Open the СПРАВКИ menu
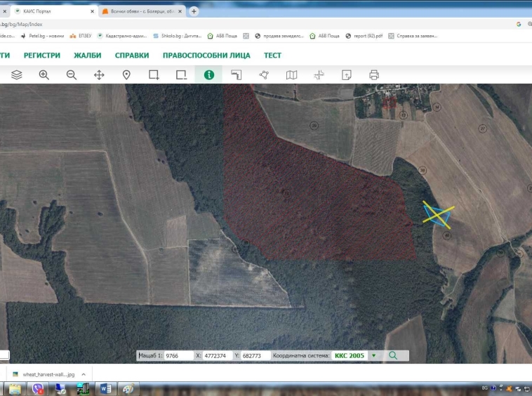532x396 pixels. tap(132, 55)
